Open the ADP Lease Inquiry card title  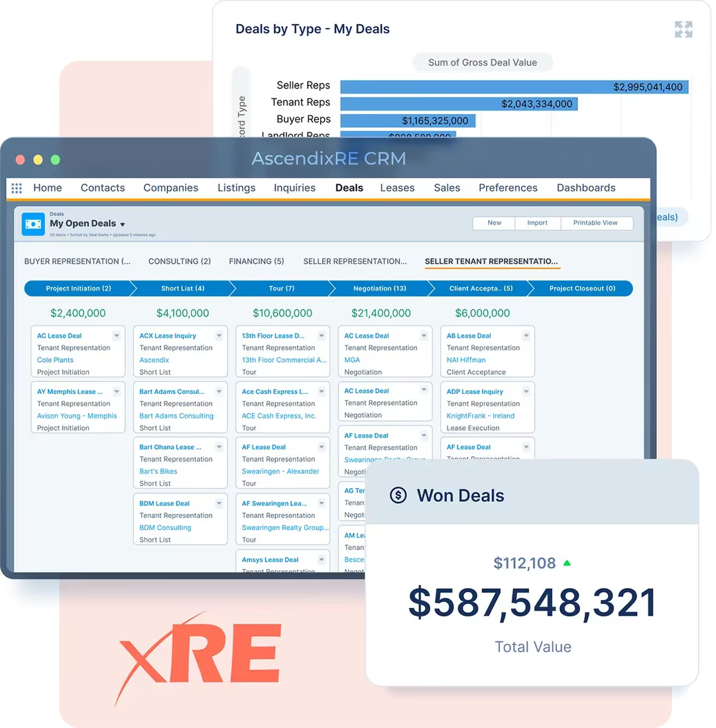[x=475, y=392]
